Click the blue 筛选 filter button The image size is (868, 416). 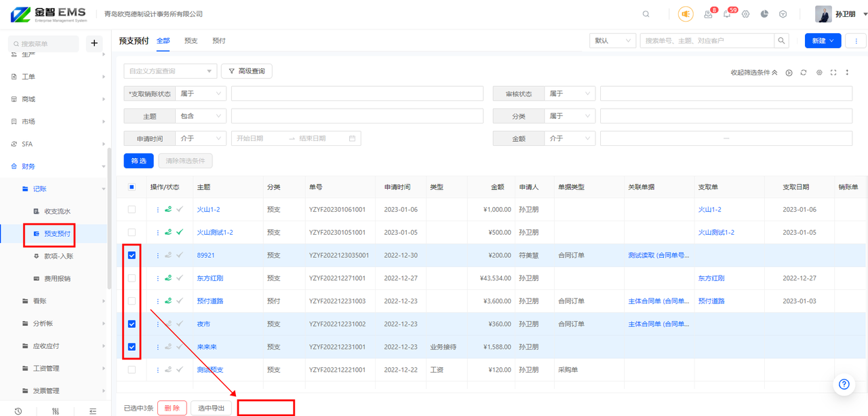click(138, 161)
